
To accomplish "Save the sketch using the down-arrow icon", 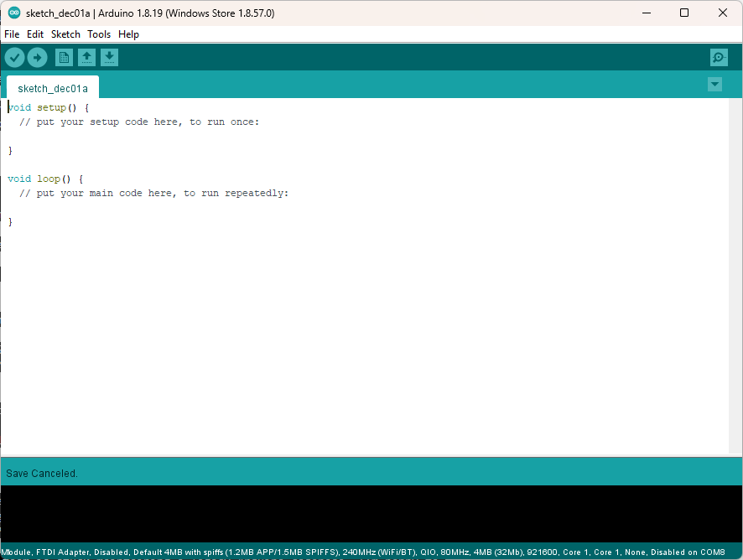I will (109, 57).
